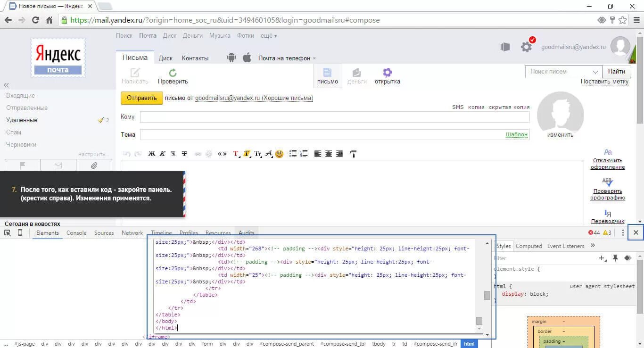The width and height of the screenshot is (644, 348).
Task: Center align text
Action: 328,154
